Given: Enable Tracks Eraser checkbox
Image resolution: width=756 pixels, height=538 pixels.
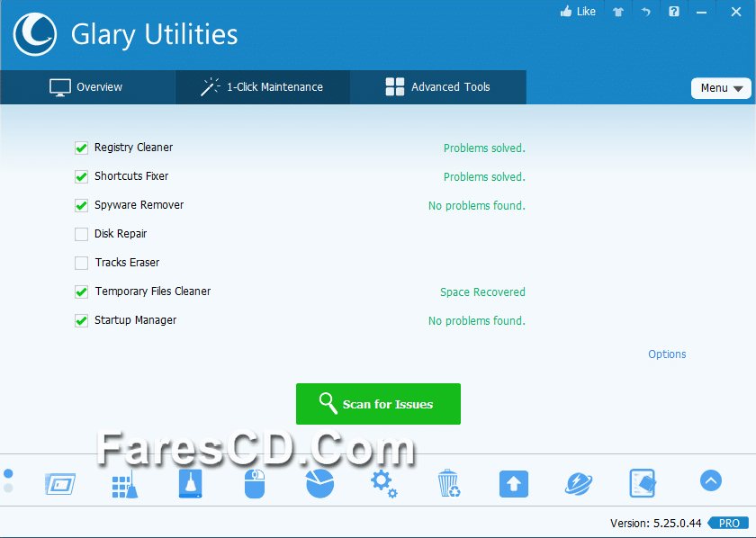Looking at the screenshot, I should (x=82, y=263).
